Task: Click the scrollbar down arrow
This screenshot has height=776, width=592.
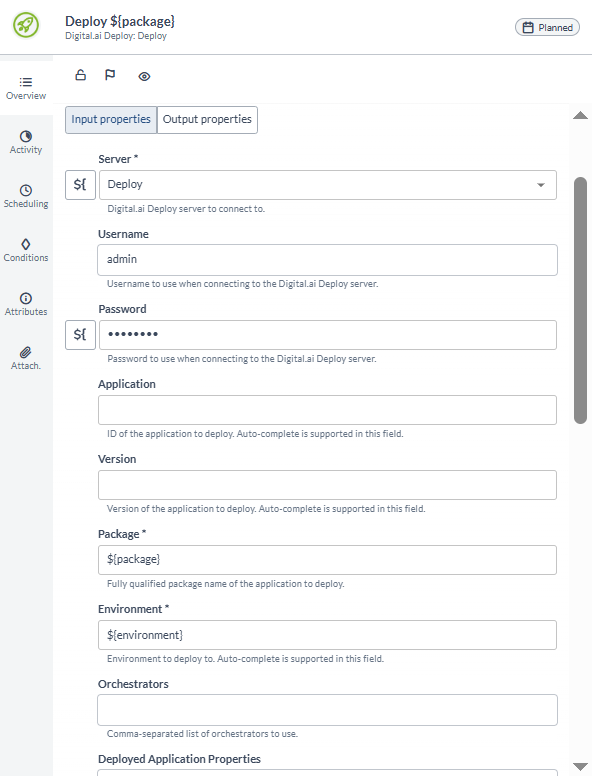Action: click(x=580, y=767)
